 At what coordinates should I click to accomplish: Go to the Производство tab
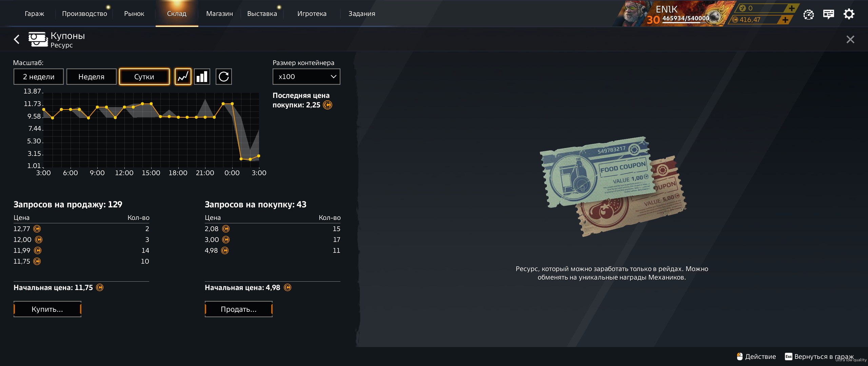click(x=84, y=14)
